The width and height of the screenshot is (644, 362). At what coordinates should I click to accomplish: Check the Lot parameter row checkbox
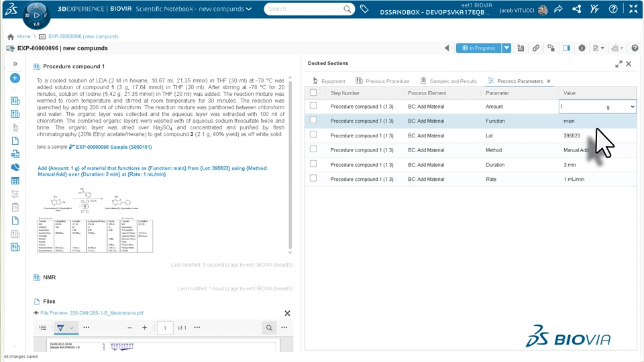click(x=313, y=135)
